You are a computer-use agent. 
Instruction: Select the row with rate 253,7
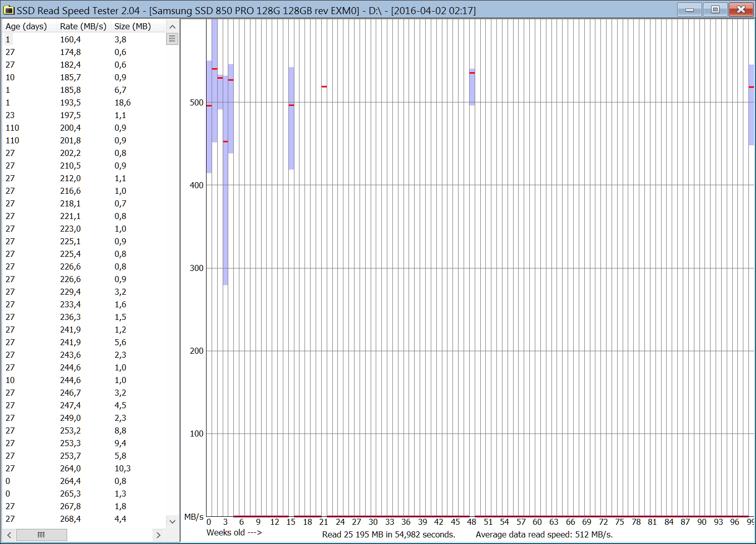84,456
